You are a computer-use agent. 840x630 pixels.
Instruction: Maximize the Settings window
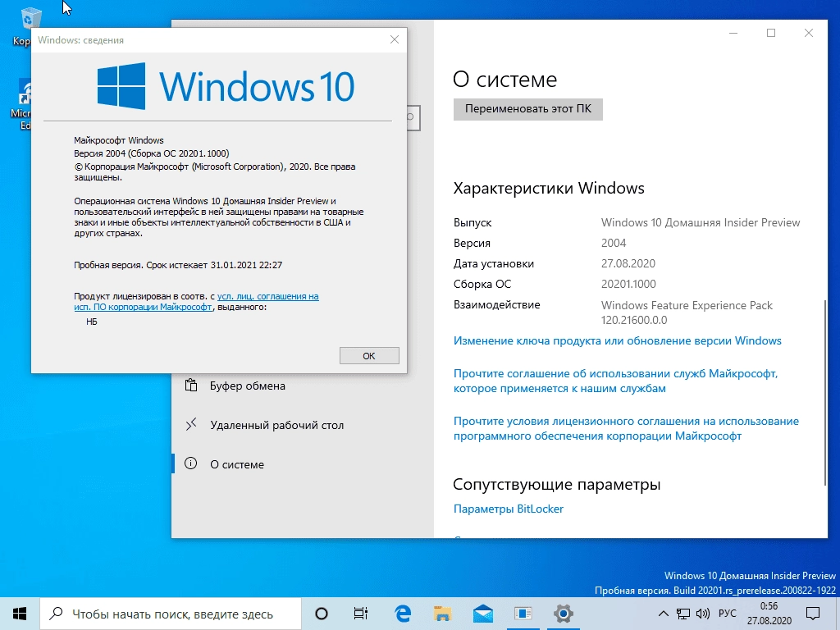coord(771,33)
